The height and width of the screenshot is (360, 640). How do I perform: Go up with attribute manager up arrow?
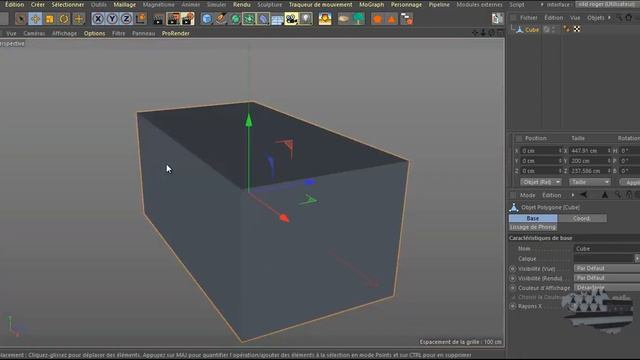click(x=604, y=195)
